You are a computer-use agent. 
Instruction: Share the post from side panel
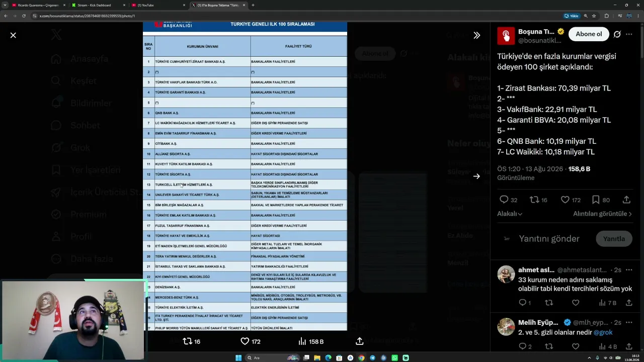626,200
